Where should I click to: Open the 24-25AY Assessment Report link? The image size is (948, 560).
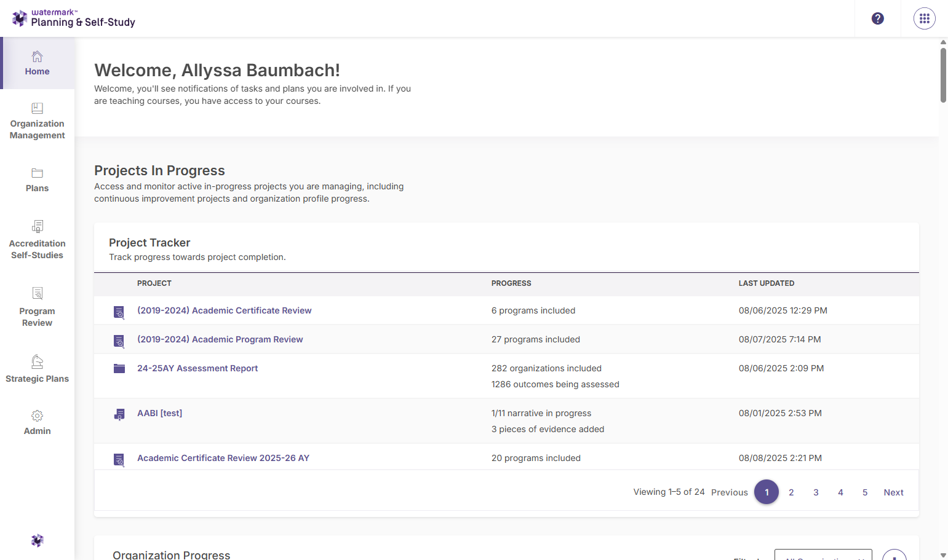point(197,368)
